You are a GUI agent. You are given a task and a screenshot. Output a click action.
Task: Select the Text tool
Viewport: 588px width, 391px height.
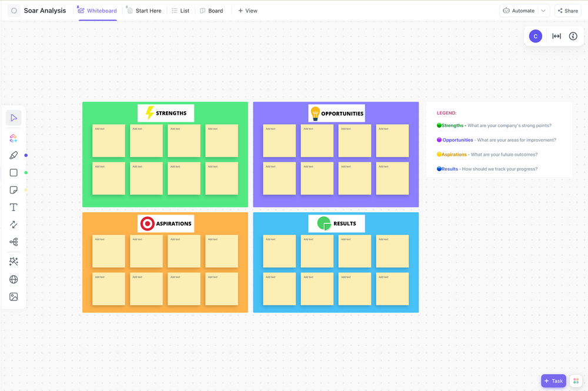point(14,207)
